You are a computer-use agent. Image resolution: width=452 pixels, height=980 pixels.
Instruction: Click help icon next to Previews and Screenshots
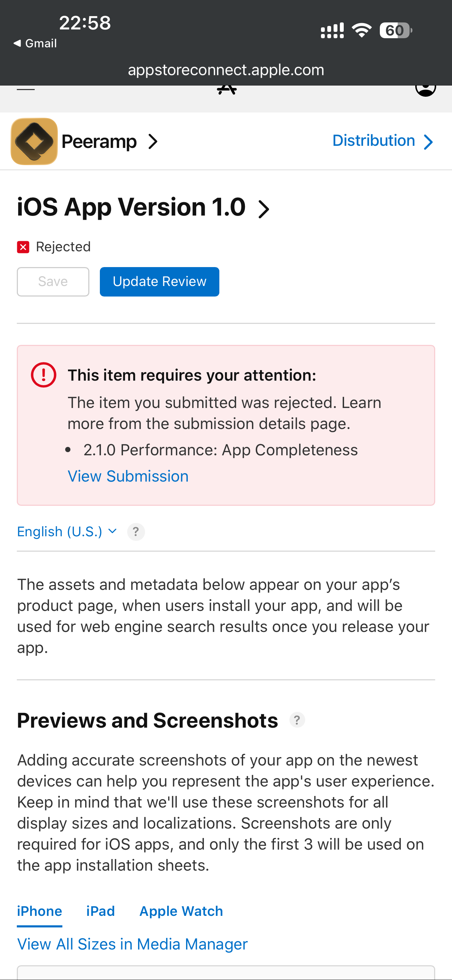tap(297, 720)
